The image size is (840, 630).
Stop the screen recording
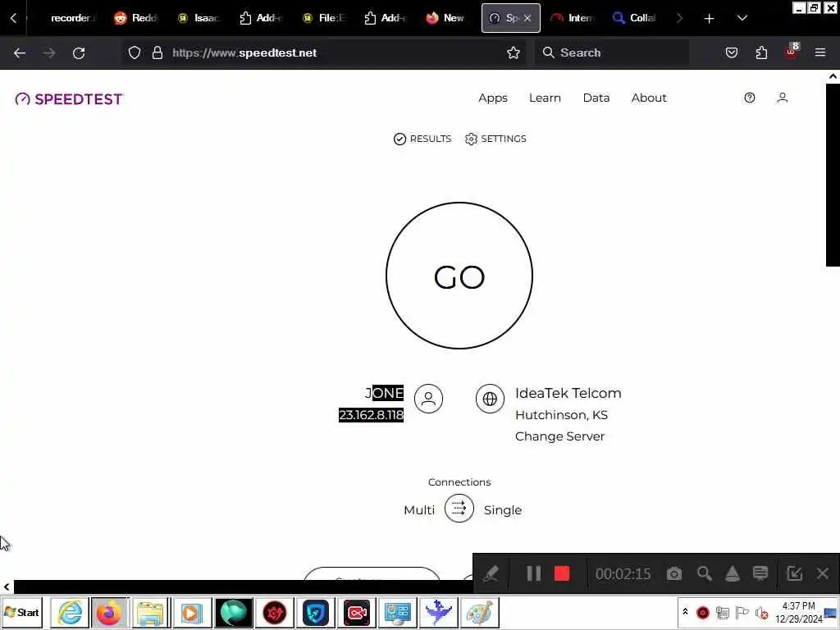click(562, 573)
